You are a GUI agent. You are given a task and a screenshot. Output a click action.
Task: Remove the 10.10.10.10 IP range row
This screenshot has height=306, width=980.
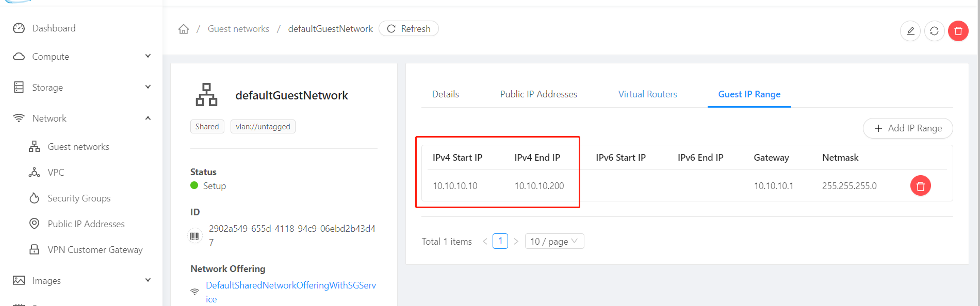920,185
